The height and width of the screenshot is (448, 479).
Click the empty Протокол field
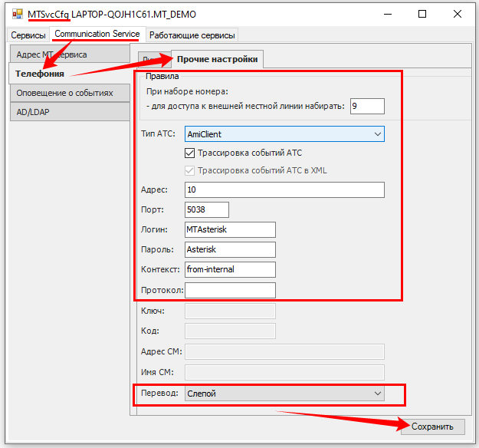229,290
